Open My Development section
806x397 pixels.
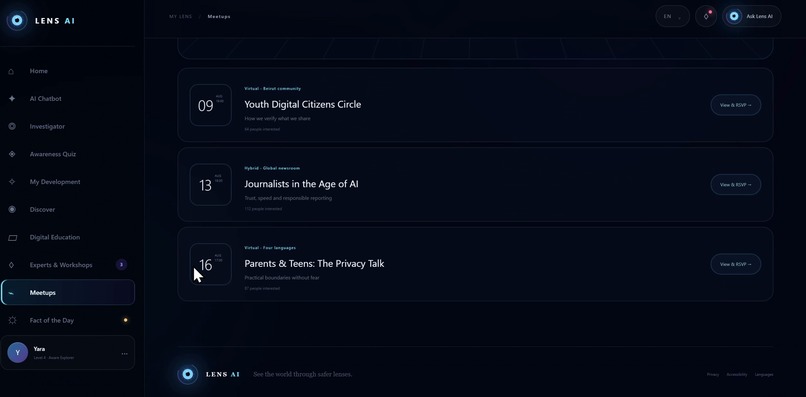point(55,182)
